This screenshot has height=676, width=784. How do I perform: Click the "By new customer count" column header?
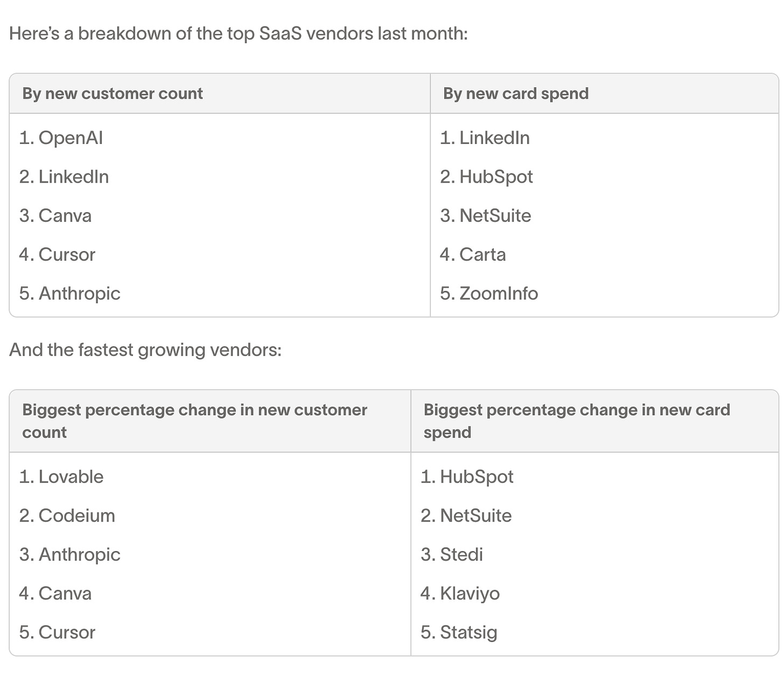tap(113, 94)
